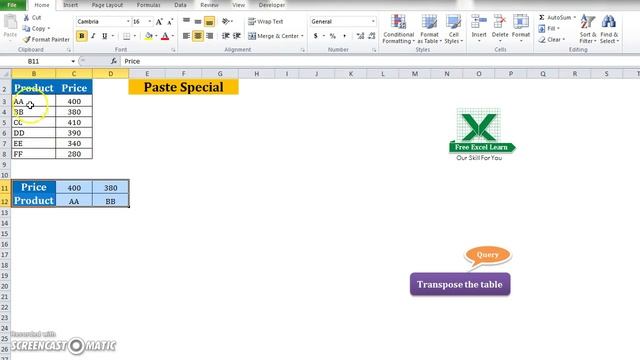
Task: Click the Delete cells icon
Action: (500, 21)
